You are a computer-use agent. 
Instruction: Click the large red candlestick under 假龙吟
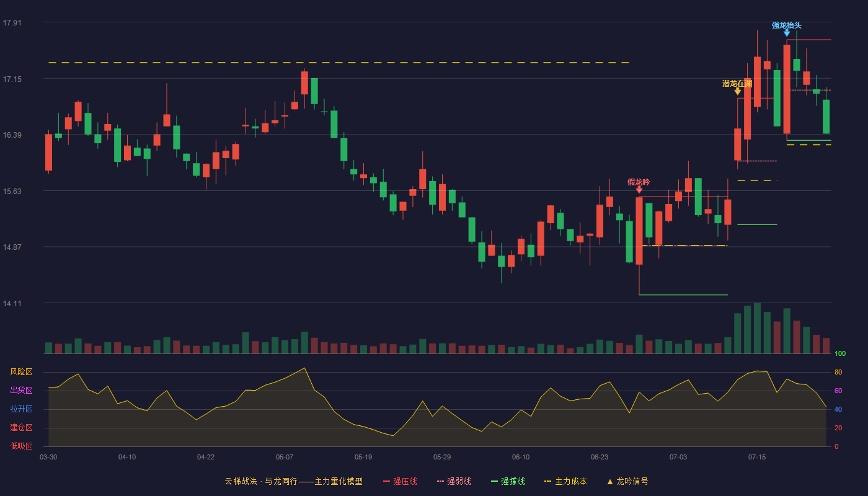tap(639, 231)
